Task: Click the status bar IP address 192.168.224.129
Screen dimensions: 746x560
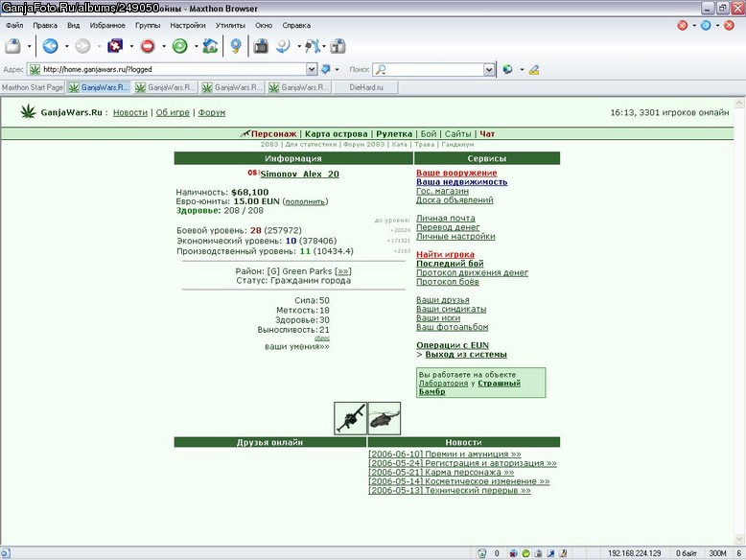Action: click(x=634, y=553)
